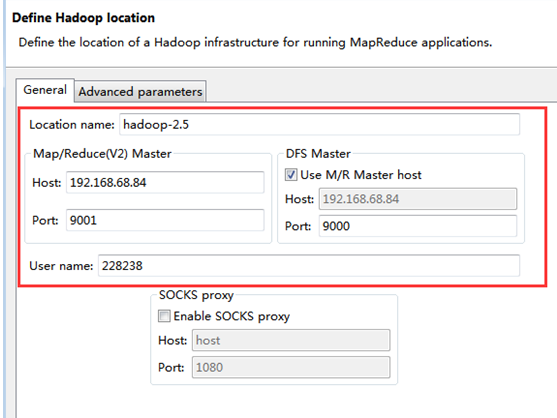The image size is (557, 418).
Task: Click the User name field with 228238
Action: point(309,266)
